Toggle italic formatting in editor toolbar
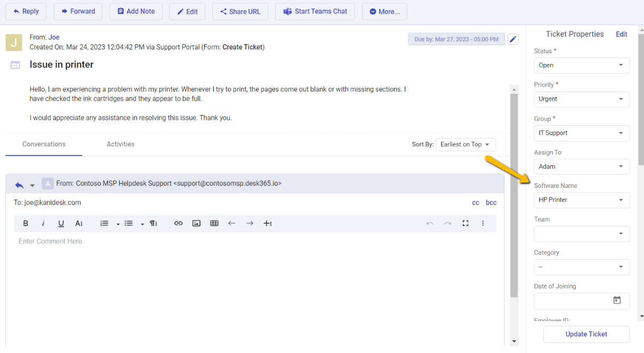 click(43, 224)
